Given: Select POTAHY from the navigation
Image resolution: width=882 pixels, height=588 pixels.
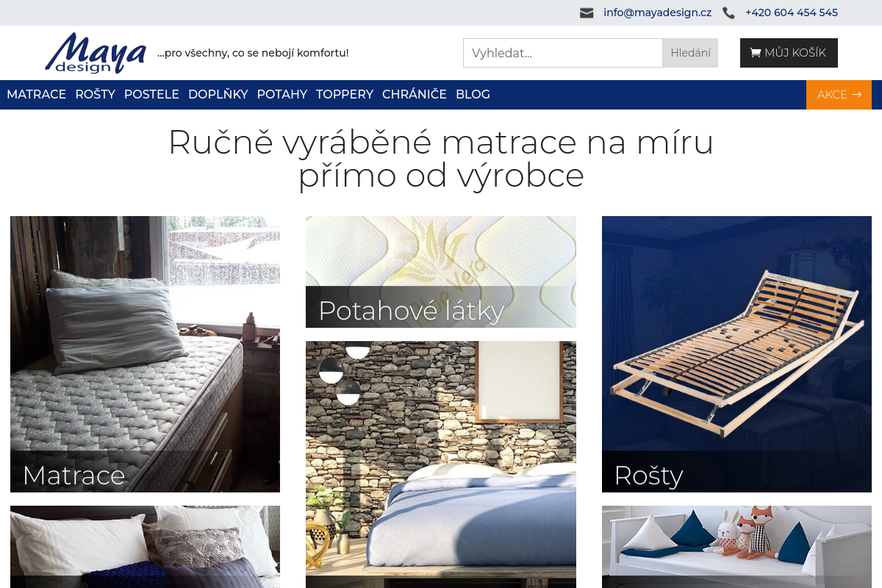Looking at the screenshot, I should tap(282, 94).
